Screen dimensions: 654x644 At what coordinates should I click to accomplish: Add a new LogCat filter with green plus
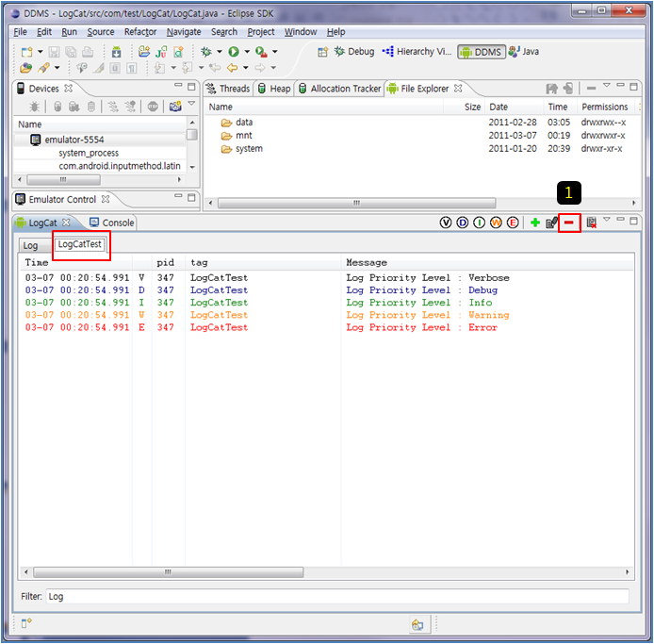[535, 223]
